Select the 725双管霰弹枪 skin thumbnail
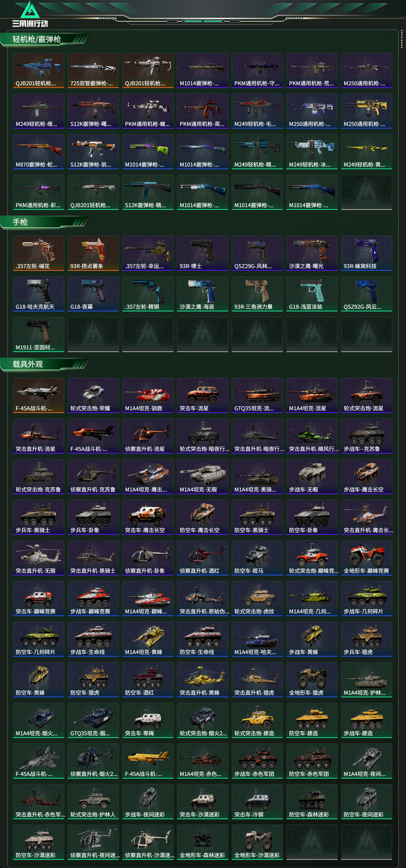 click(93, 70)
